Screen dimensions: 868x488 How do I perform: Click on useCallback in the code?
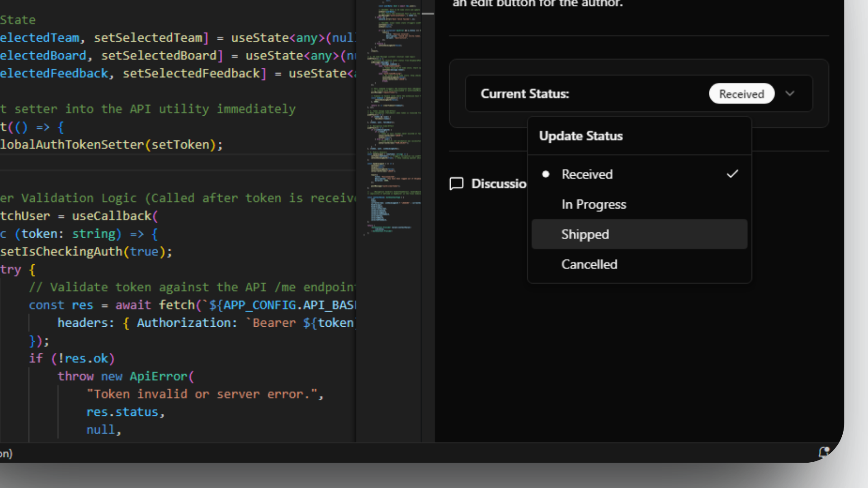coord(111,216)
